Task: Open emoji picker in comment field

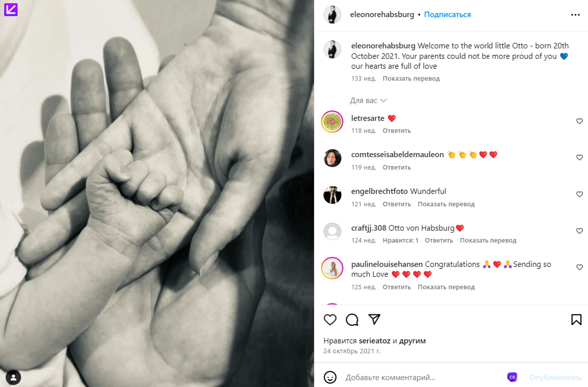Action: click(x=330, y=377)
